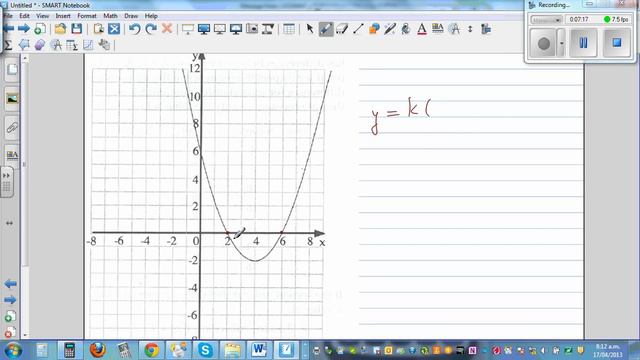Open Skype from the taskbar
Image resolution: width=640 pixels, height=360 pixels.
(x=205, y=350)
